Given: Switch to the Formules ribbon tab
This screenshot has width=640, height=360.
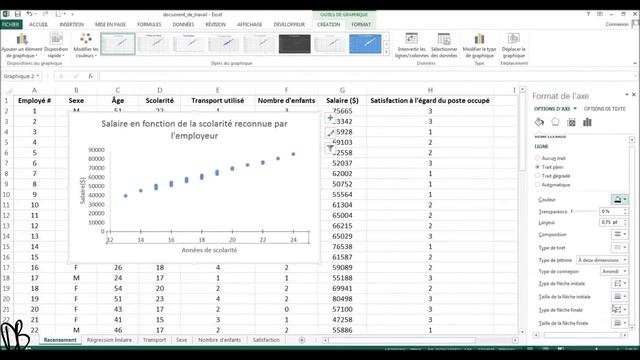Looking at the screenshot, I should point(149,24).
